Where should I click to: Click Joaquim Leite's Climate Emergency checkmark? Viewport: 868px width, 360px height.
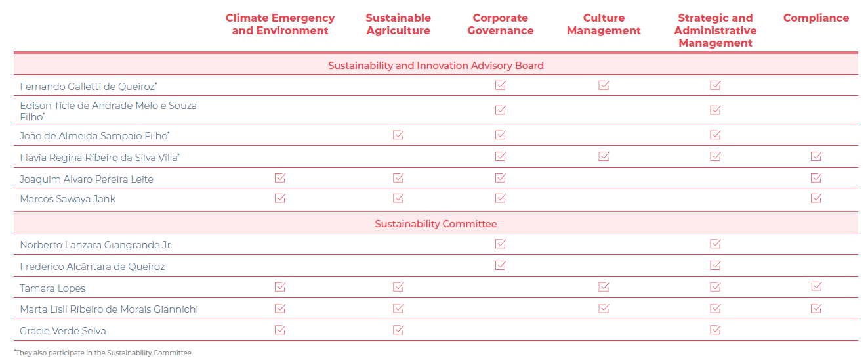click(x=280, y=178)
